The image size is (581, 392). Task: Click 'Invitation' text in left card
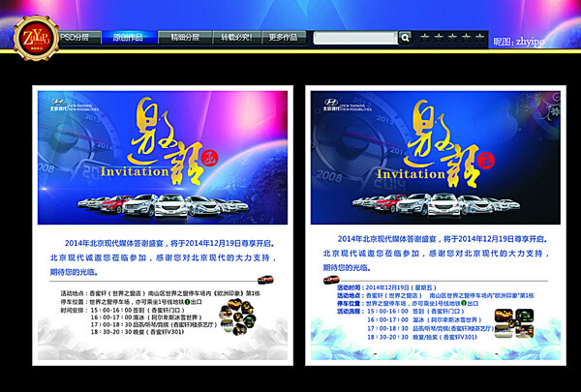(x=135, y=171)
